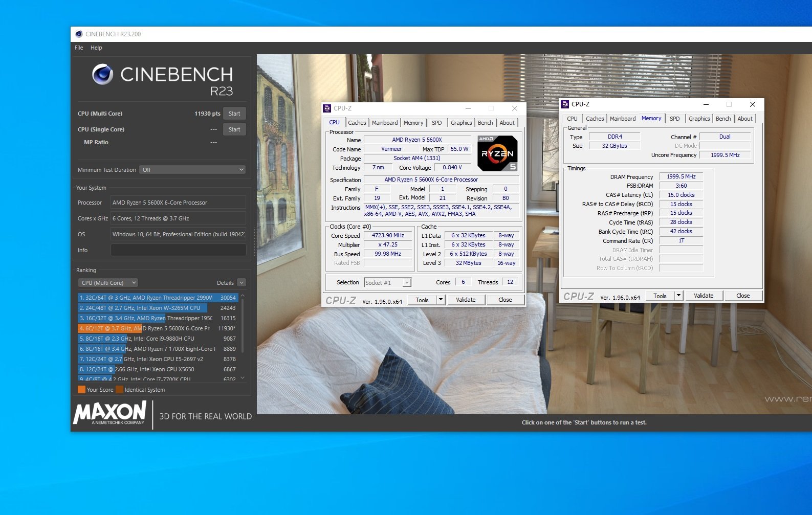Open Mainboard tab in CPU-Z CPU window
812x515 pixels.
pos(385,123)
